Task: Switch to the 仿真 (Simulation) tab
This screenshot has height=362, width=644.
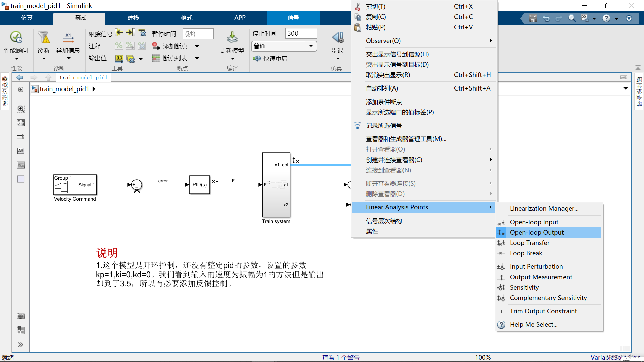Action: (x=27, y=18)
